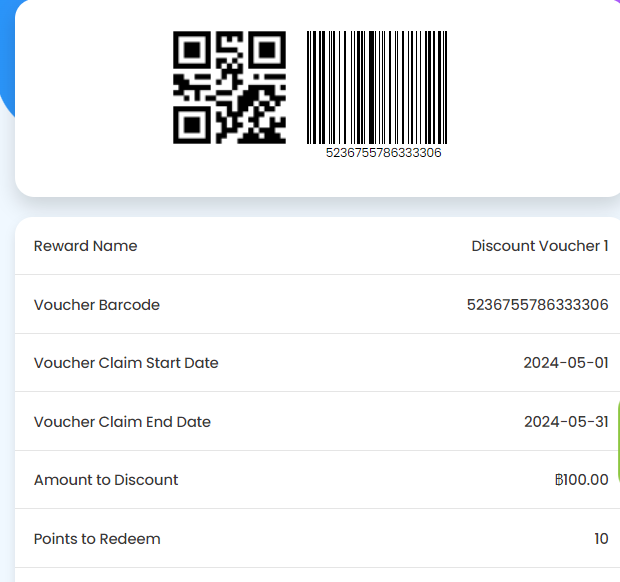Select the 2024-05-31 end date value

[x=565, y=422]
